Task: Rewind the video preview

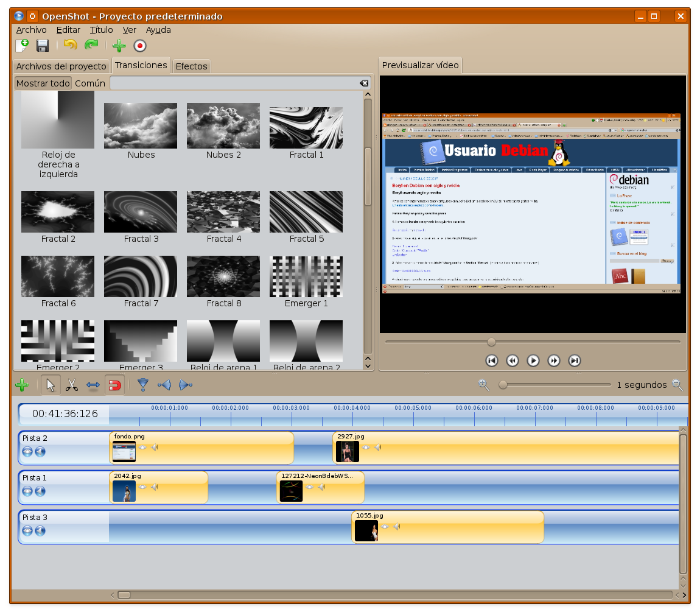Action: click(x=513, y=360)
